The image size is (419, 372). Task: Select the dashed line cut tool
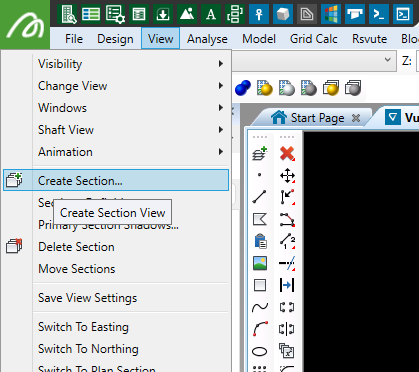(x=287, y=263)
